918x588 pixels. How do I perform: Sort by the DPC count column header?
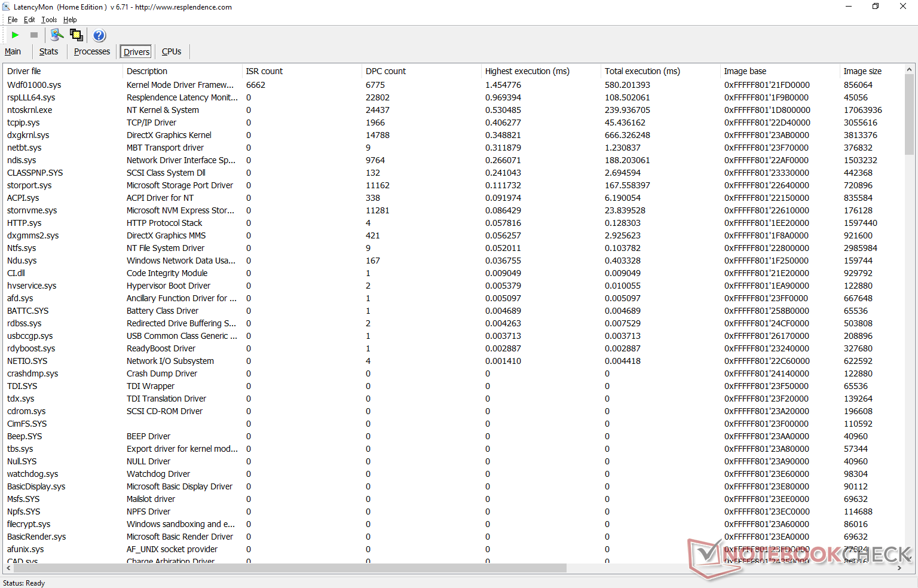(421, 71)
